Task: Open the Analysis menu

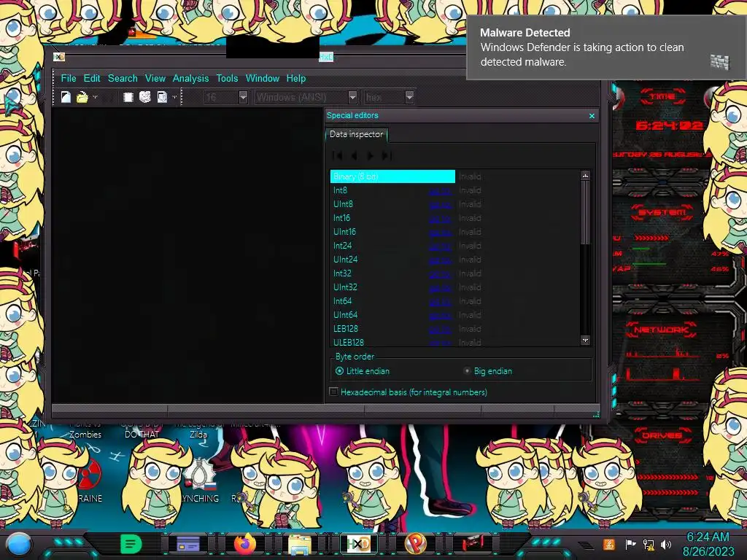Action: point(190,78)
